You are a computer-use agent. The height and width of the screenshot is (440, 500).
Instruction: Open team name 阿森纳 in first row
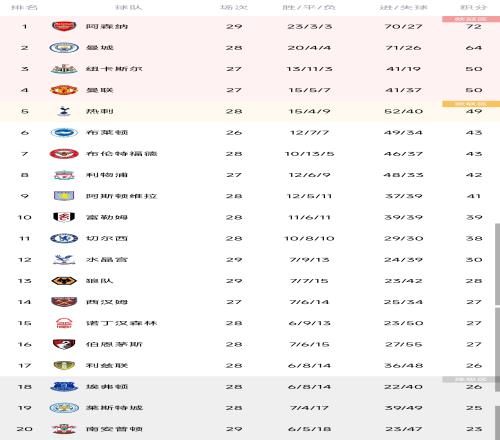(107, 26)
